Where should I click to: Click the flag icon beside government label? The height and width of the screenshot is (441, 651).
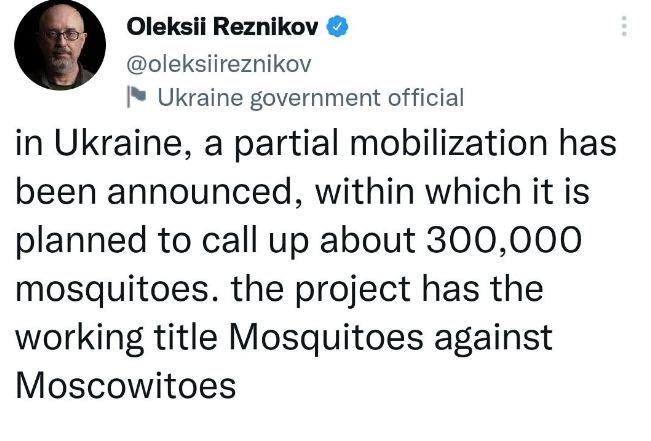(x=136, y=97)
